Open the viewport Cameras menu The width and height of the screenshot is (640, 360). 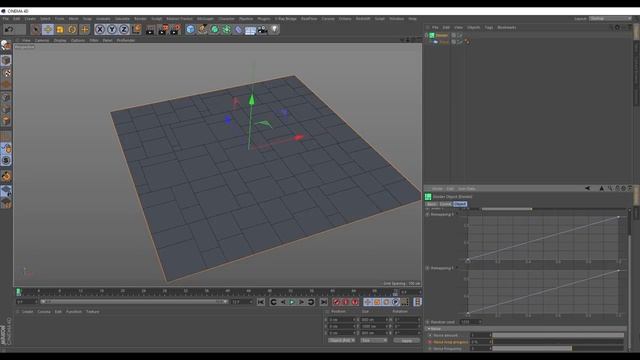(x=42, y=40)
